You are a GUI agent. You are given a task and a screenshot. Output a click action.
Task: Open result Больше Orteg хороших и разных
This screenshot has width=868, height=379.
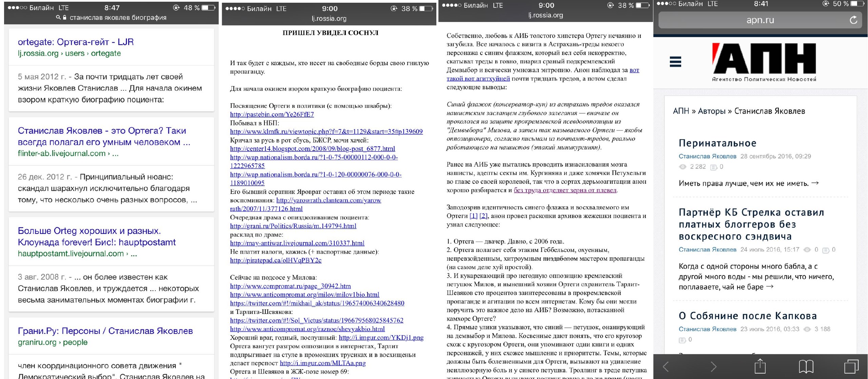97,236
